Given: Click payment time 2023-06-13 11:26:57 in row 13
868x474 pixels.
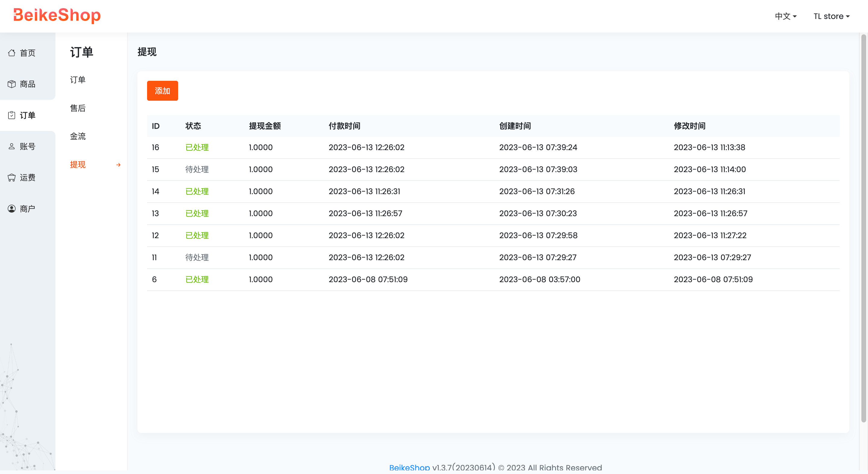Looking at the screenshot, I should point(366,213).
